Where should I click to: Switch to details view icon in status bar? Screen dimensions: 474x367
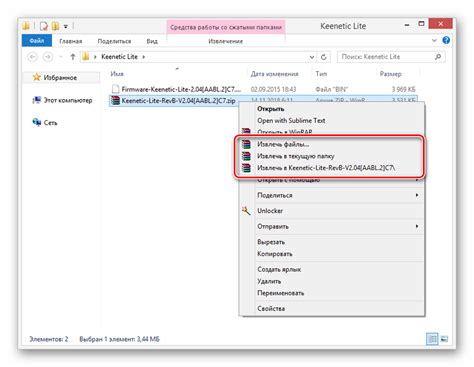(x=432, y=339)
